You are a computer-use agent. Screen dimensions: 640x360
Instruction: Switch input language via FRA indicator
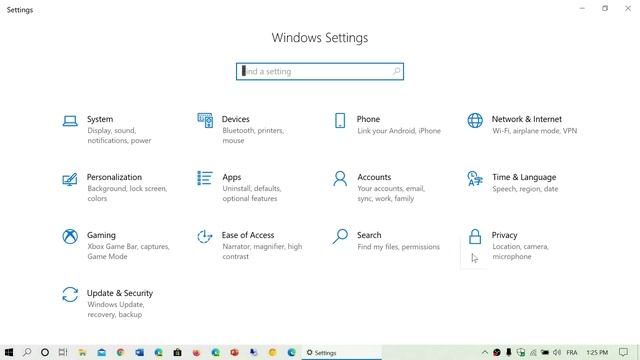coord(572,352)
